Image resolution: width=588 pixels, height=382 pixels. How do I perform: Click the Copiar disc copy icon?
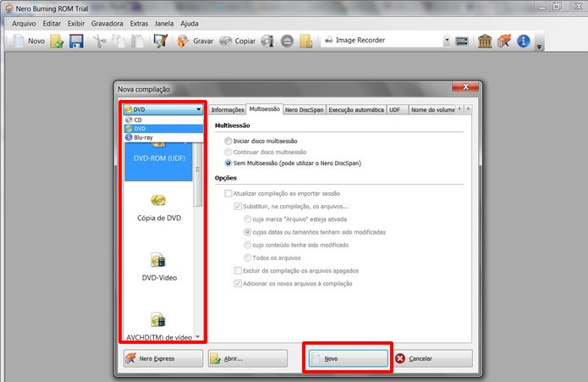(225, 41)
